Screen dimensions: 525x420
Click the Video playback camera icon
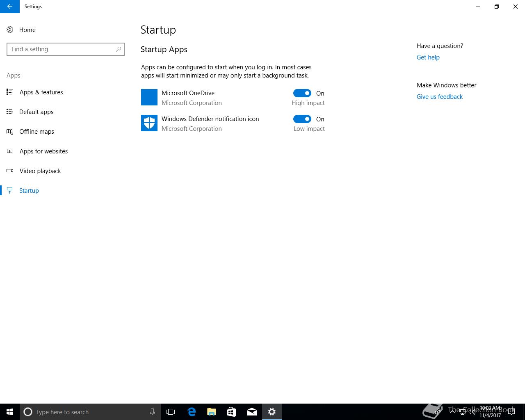tap(10, 171)
